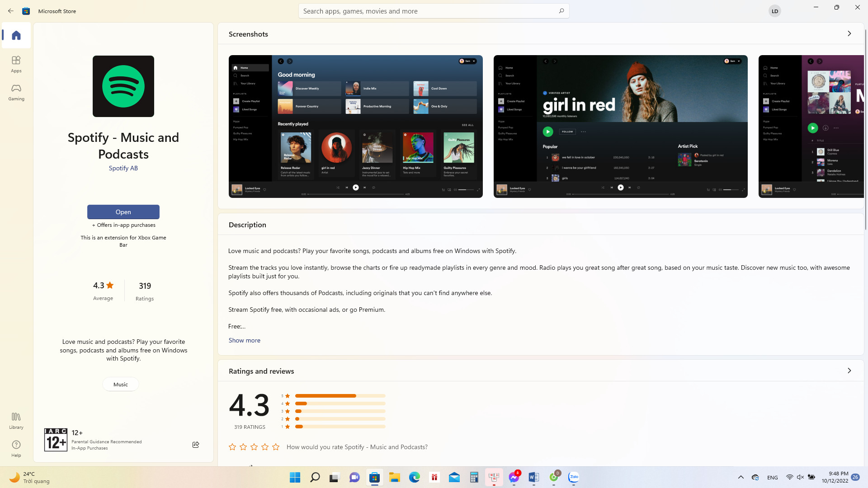Open network and volume quick settings

pyautogui.click(x=800, y=477)
